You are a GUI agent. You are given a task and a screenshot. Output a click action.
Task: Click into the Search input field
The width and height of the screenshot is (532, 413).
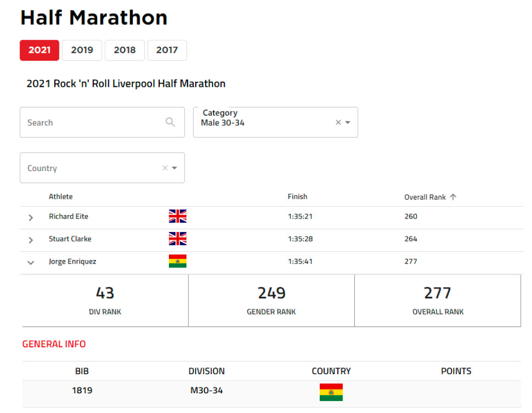pos(93,123)
